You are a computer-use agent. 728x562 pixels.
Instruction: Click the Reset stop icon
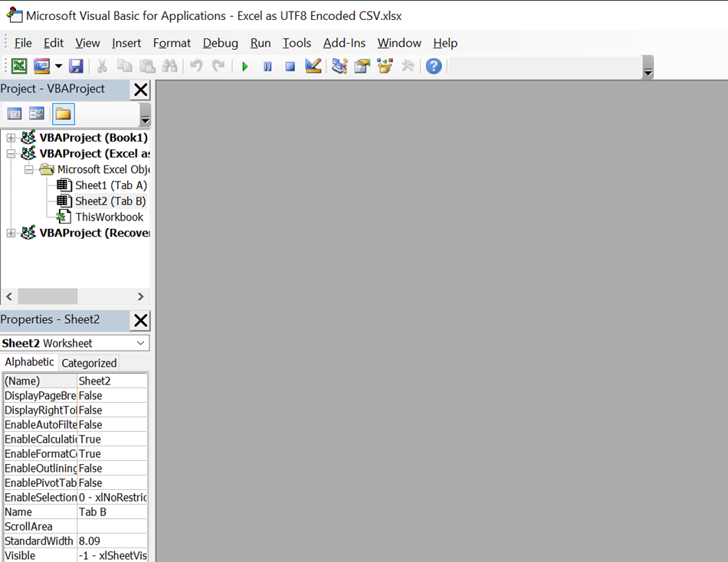point(290,67)
